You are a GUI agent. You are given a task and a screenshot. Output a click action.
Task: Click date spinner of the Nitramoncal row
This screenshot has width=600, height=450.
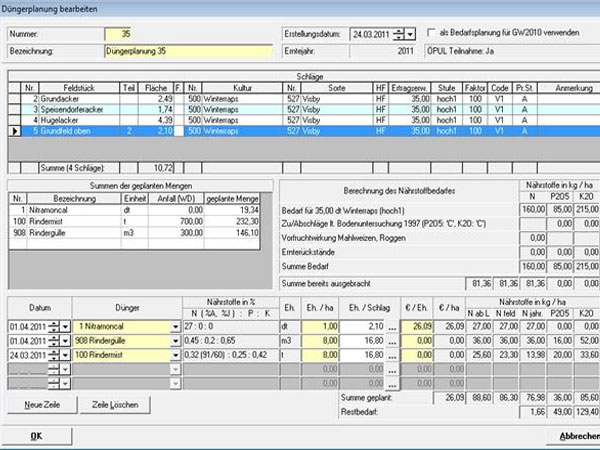(x=54, y=327)
